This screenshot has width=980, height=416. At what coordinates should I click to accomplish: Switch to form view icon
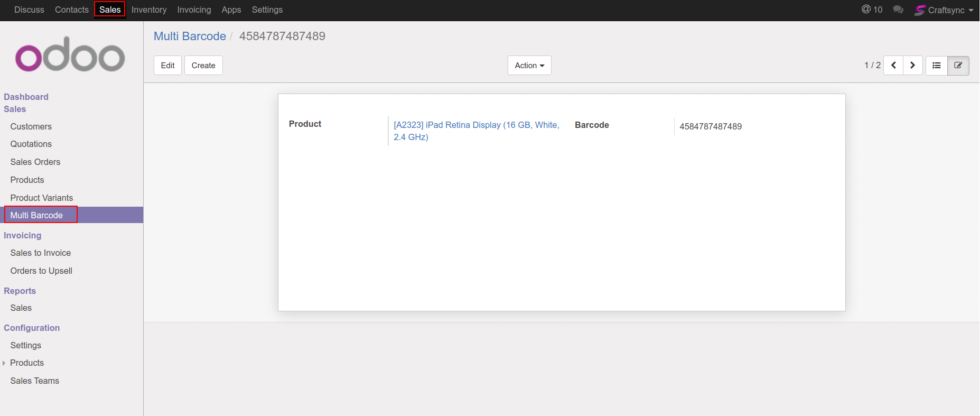click(958, 66)
